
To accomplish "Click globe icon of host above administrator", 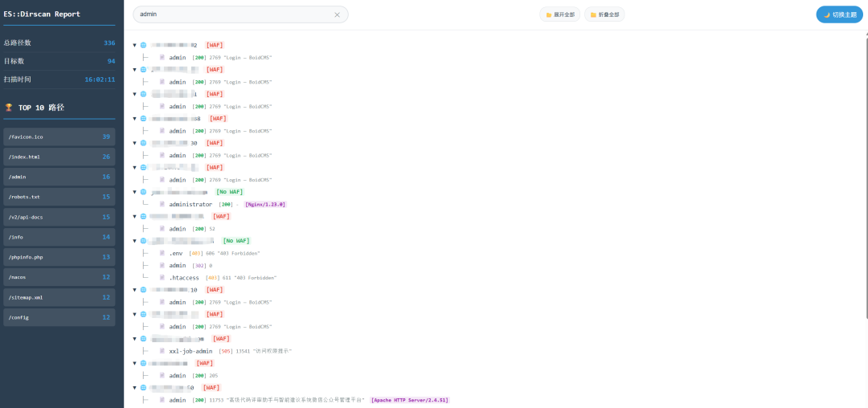I will pyautogui.click(x=143, y=192).
